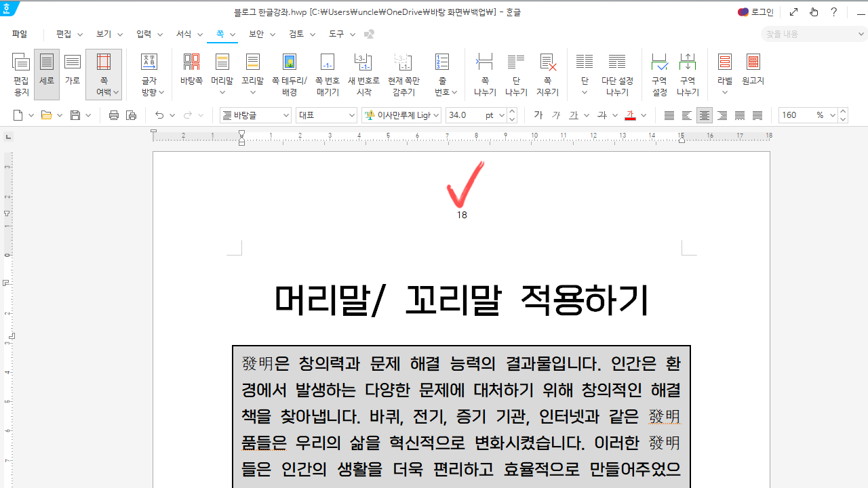Image resolution: width=868 pixels, height=488 pixels.
Task: Insert a page break with 쪽 나누기
Action: point(485,75)
